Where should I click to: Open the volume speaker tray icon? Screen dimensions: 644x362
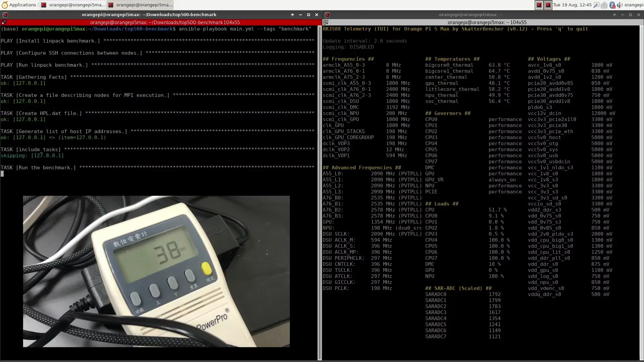pos(619,5)
